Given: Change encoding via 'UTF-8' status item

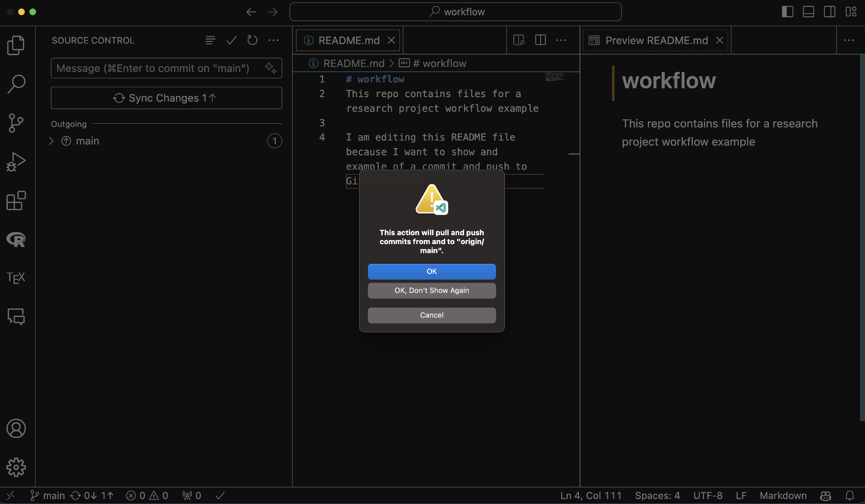Looking at the screenshot, I should point(708,496).
